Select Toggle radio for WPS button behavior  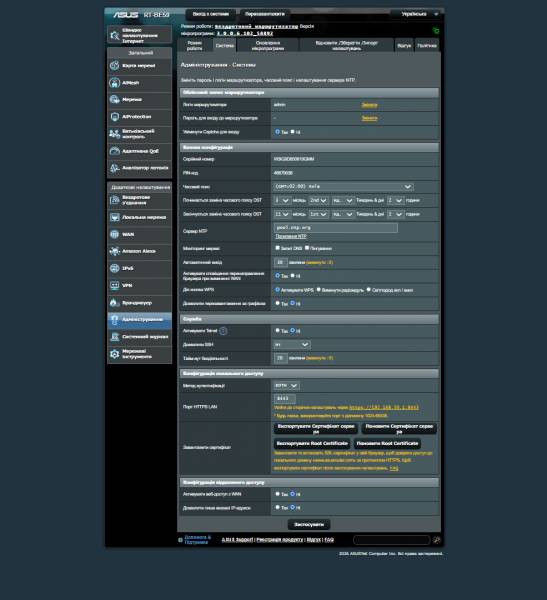pyautogui.click(x=318, y=290)
